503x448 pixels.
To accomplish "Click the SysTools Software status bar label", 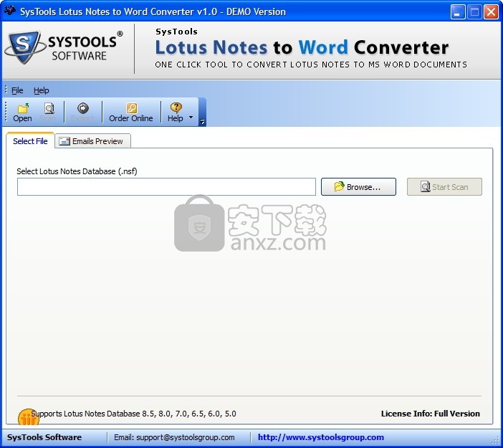I will [x=44, y=437].
